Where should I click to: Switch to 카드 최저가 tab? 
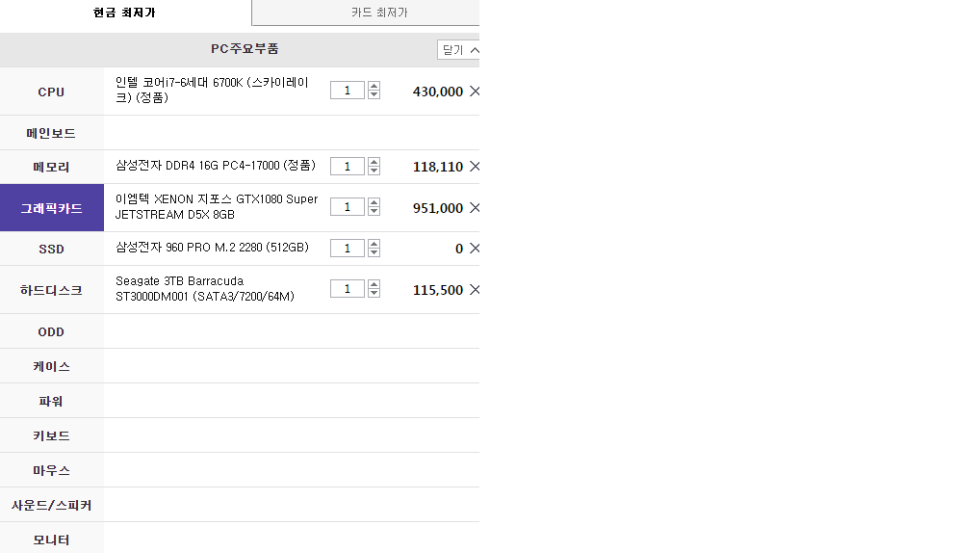(365, 13)
